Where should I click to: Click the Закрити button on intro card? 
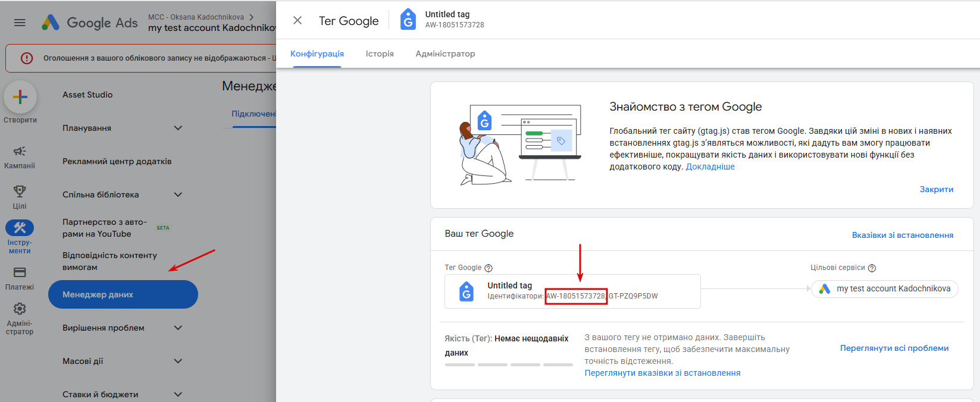[x=937, y=190]
